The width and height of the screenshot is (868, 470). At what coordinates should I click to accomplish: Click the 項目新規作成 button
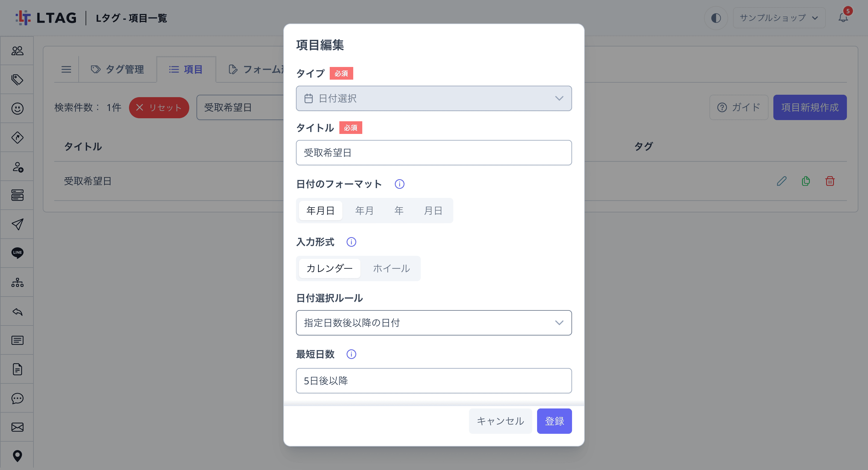(810, 107)
